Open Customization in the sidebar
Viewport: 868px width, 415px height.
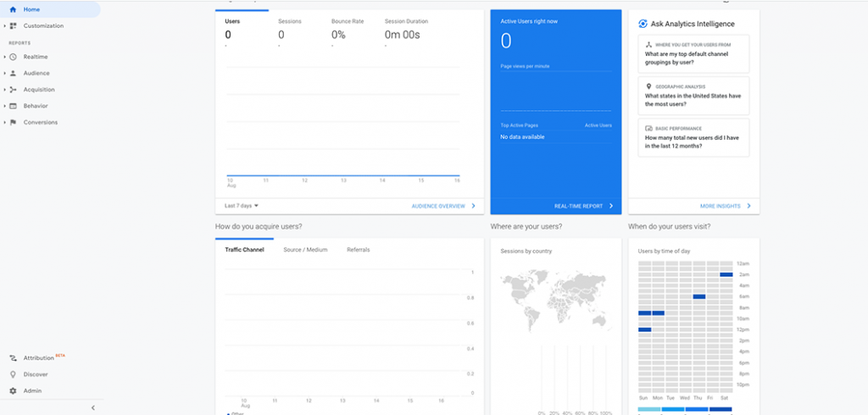coord(43,25)
